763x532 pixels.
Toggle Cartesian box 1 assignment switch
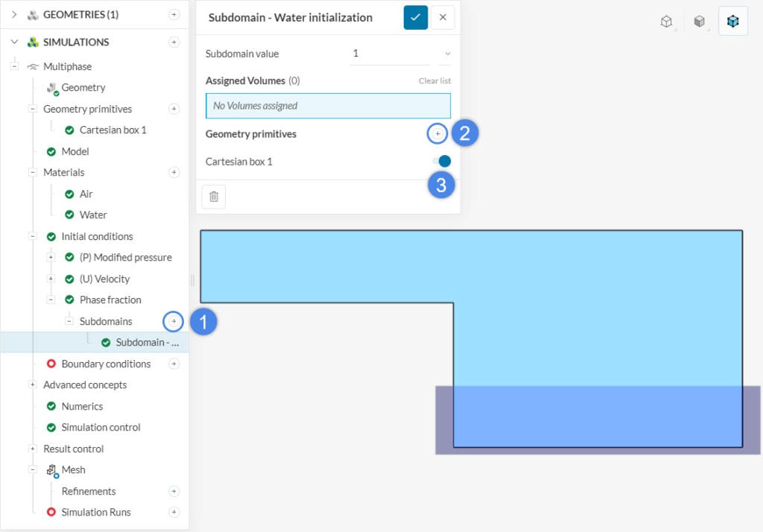point(442,161)
